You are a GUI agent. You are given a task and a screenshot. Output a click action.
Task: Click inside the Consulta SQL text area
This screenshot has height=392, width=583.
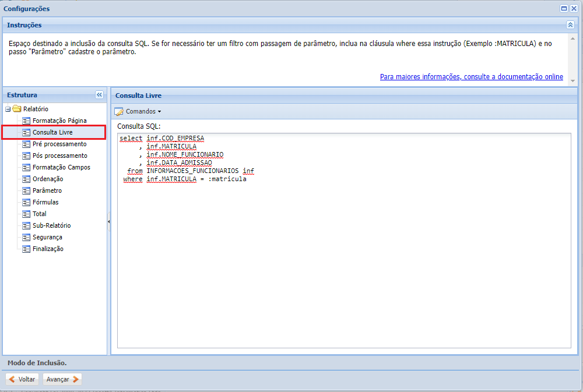[x=344, y=262]
